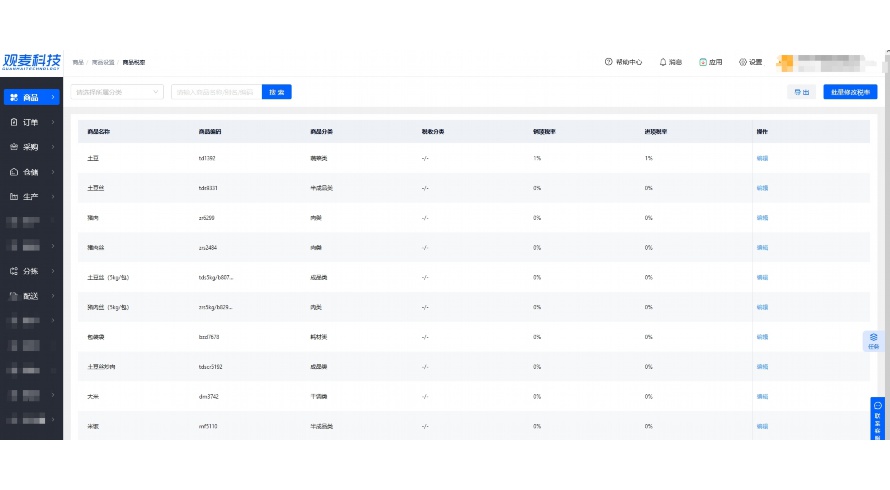Open the 帮助中心 help center icon
This screenshot has width=890, height=490.
[609, 62]
